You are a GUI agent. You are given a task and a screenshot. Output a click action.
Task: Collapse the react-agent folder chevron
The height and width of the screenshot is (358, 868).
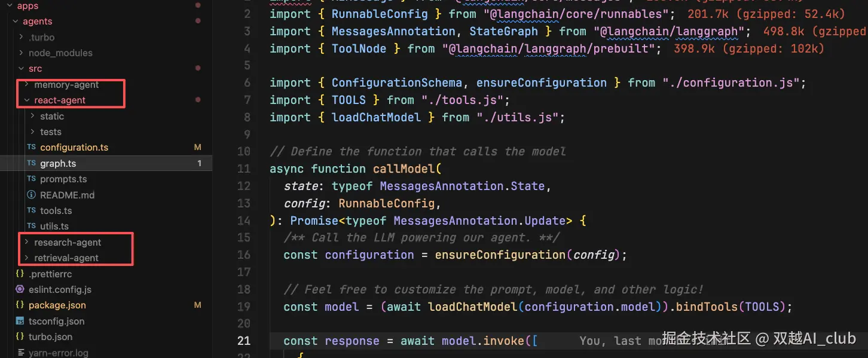tap(27, 100)
